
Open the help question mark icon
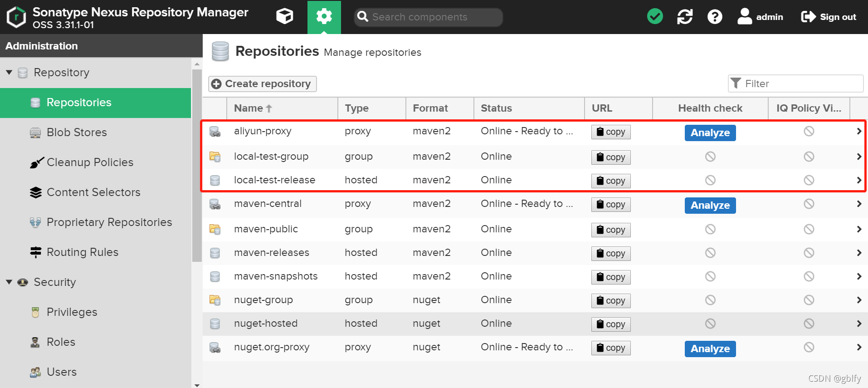(x=715, y=17)
